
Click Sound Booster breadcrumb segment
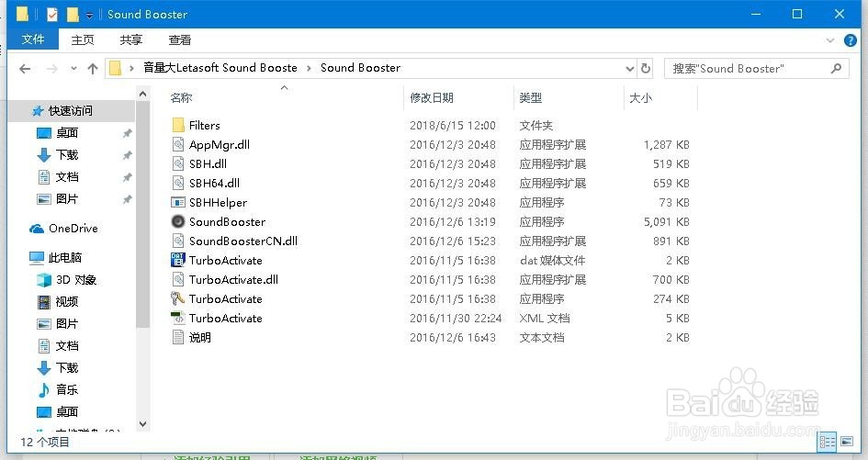click(360, 68)
